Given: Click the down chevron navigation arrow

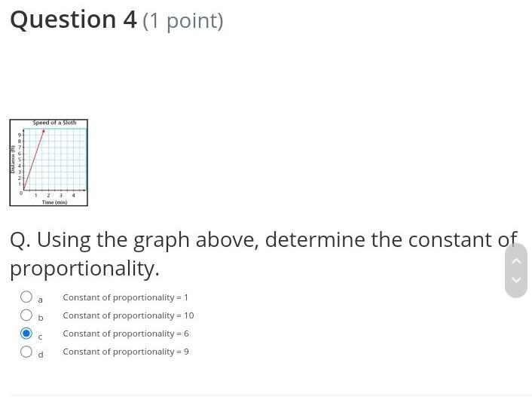Looking at the screenshot, I should [x=516, y=279].
